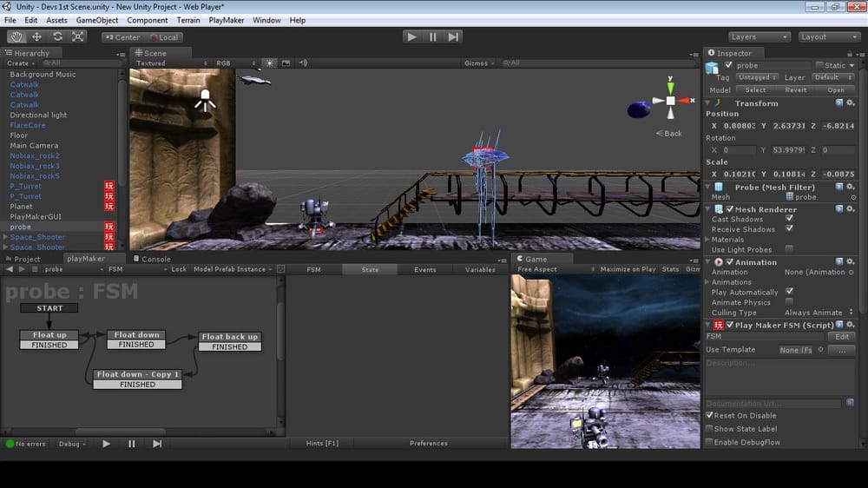Open the Layer Default dropdown

point(833,77)
